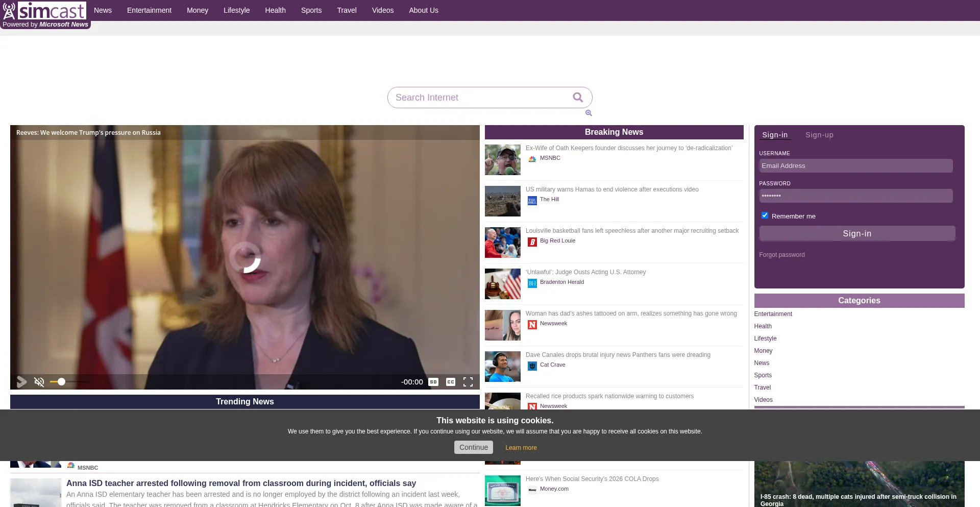The image size is (980, 507).
Task: Open the Louisville basketball article thumbnail
Action: point(502,243)
